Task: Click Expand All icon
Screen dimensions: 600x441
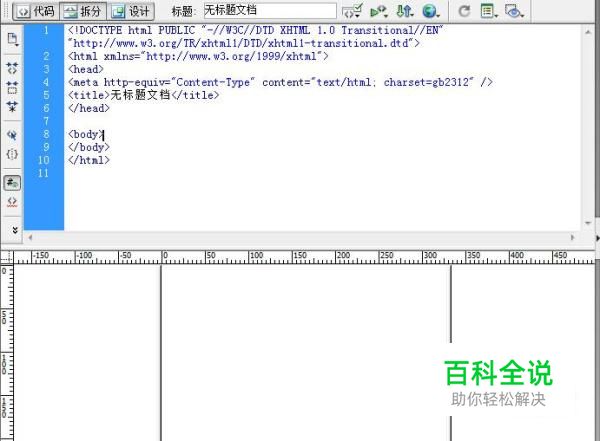Action: 12,106
